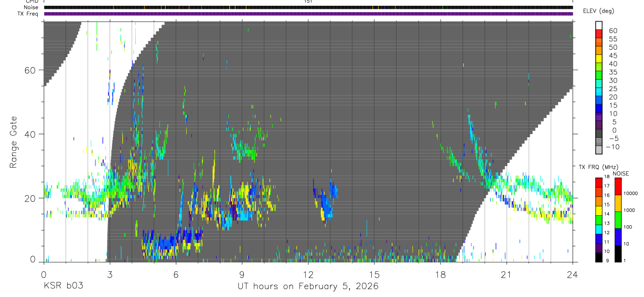Click the purple TX Freq strip along the top
The width and height of the screenshot is (644, 297).
[x=308, y=14]
